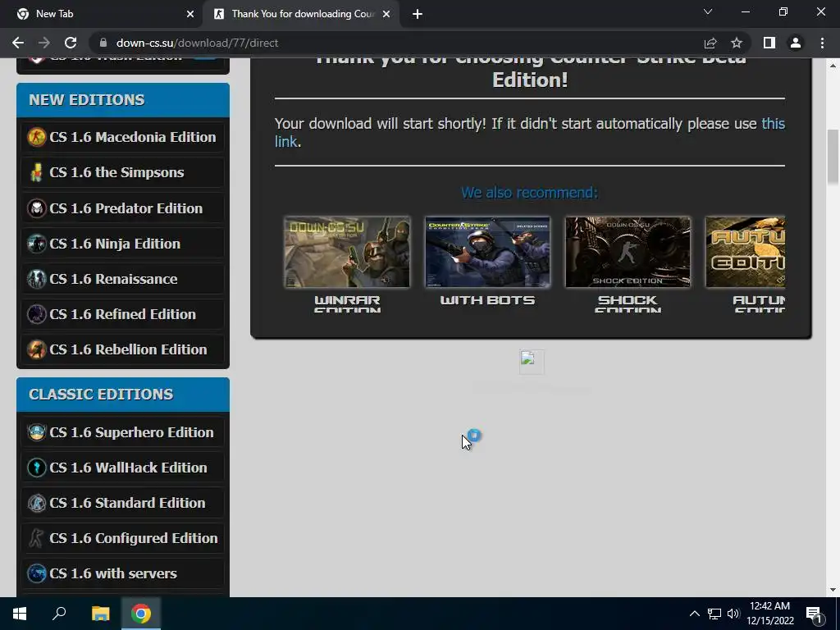The image size is (840, 630).
Task: Close the Thank You for downloading tab
Action: click(x=386, y=14)
